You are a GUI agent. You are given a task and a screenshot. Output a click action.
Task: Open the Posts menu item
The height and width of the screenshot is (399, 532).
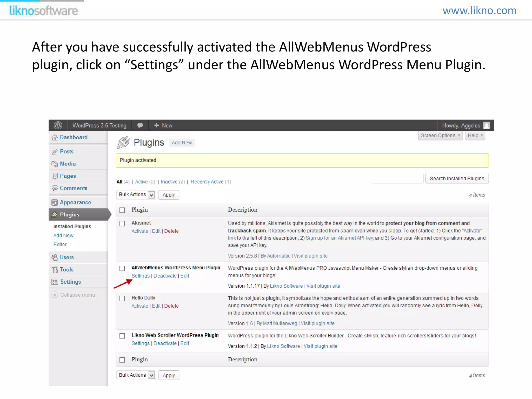point(67,151)
